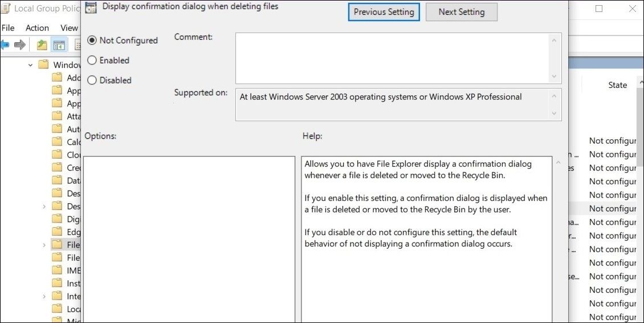Screen dimensions: 644x323
Task: Click the Edg folder icon in tree
Action: click(x=57, y=232)
